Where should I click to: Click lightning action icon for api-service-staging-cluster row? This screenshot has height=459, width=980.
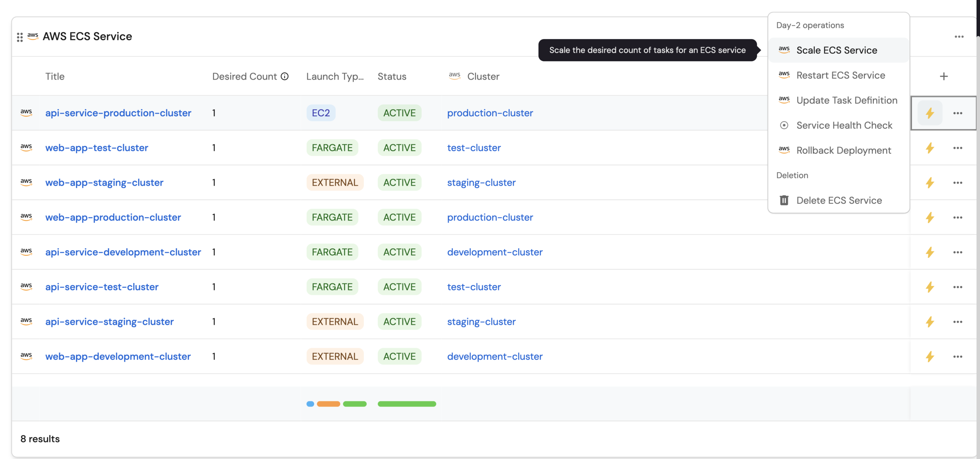(x=929, y=322)
